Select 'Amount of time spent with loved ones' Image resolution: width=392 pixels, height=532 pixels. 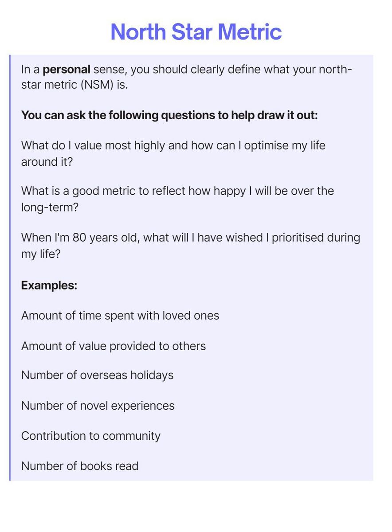[x=120, y=316]
